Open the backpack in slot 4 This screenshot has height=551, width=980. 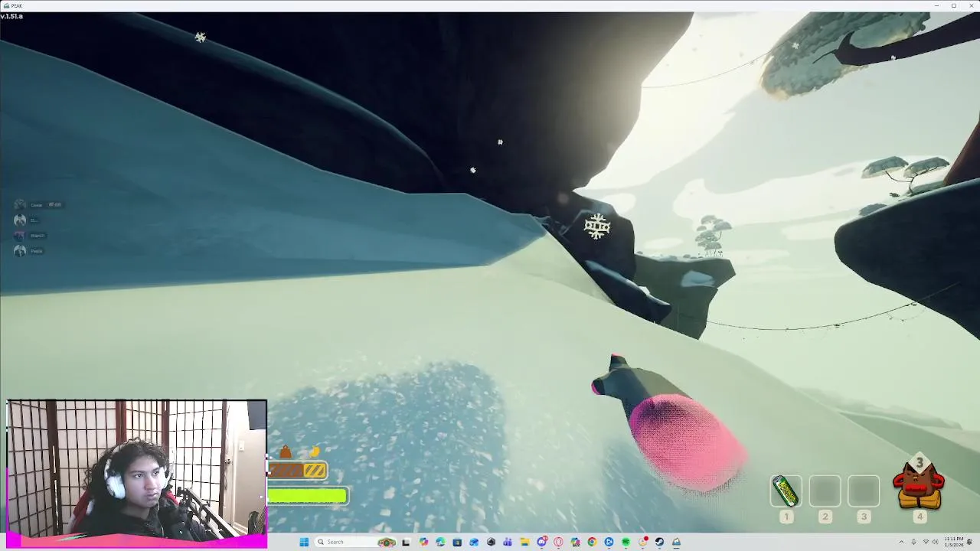[920, 485]
